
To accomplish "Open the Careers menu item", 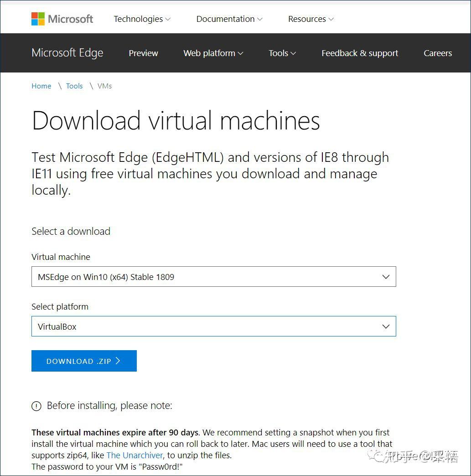I will click(x=437, y=53).
